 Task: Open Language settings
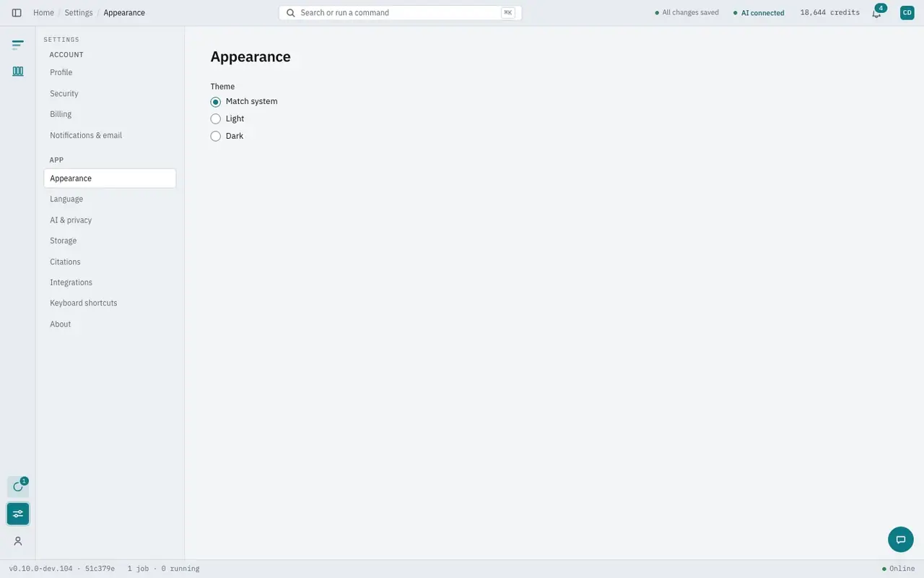click(x=110, y=199)
